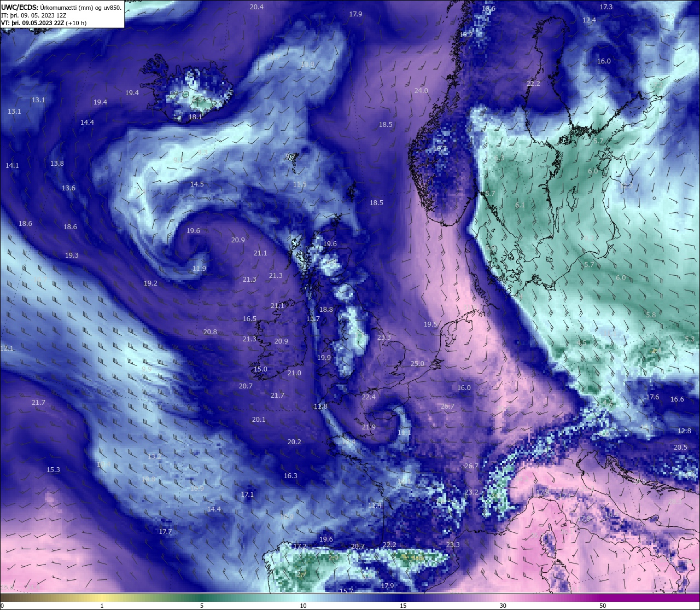Click the 19.9 value in the Irish Sea
The width and height of the screenshot is (700, 610).
pyautogui.click(x=324, y=358)
